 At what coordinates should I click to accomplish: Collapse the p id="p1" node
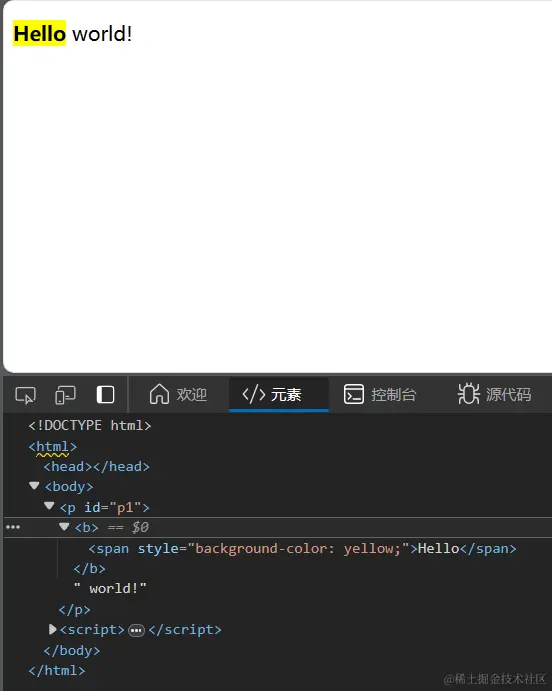click(49, 506)
